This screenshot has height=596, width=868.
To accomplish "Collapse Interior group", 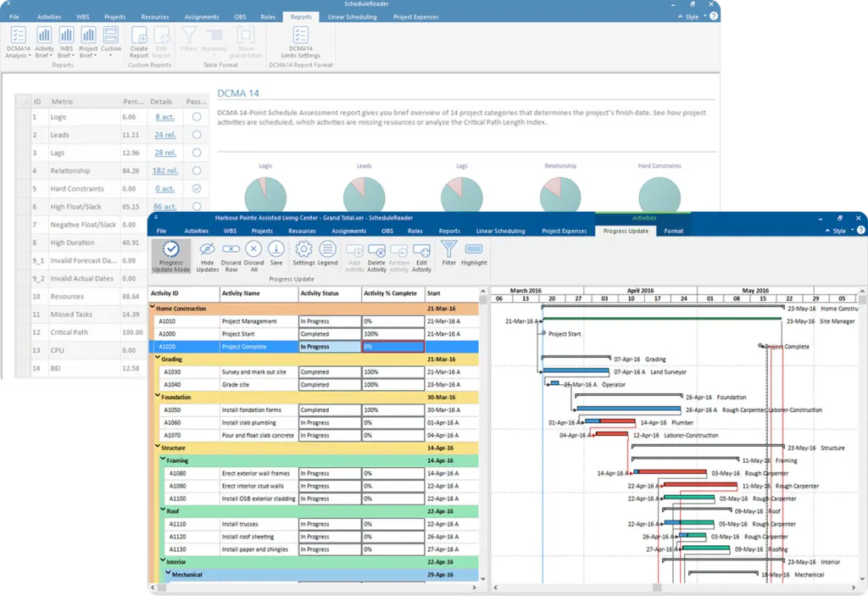I will pyautogui.click(x=163, y=560).
